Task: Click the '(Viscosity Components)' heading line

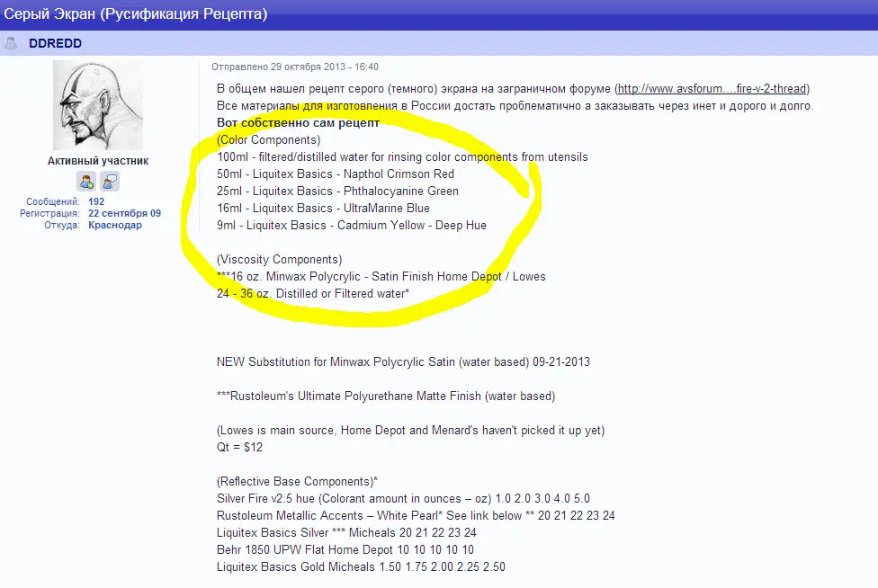Action: [x=280, y=260]
